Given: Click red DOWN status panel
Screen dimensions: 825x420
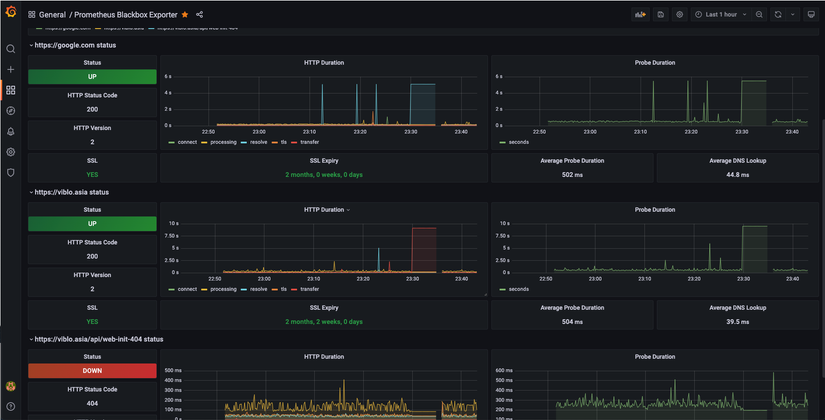Looking at the screenshot, I should point(92,371).
